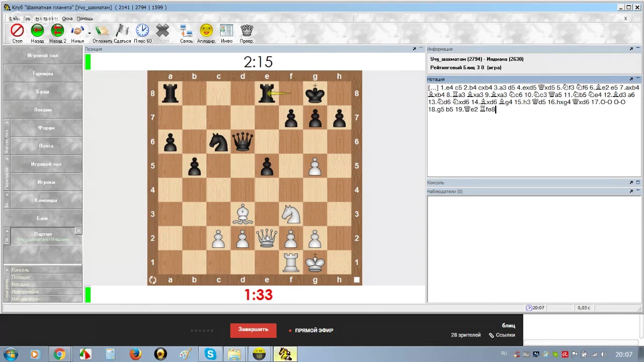This screenshot has height=362, width=644.
Task: Click the Назад (Back) green arrow icon
Action: tap(37, 31)
